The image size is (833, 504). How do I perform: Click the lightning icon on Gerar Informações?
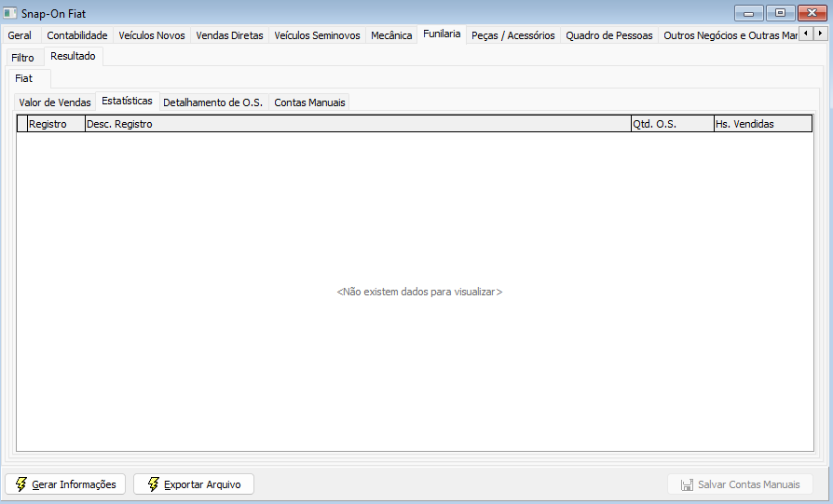pyautogui.click(x=21, y=484)
